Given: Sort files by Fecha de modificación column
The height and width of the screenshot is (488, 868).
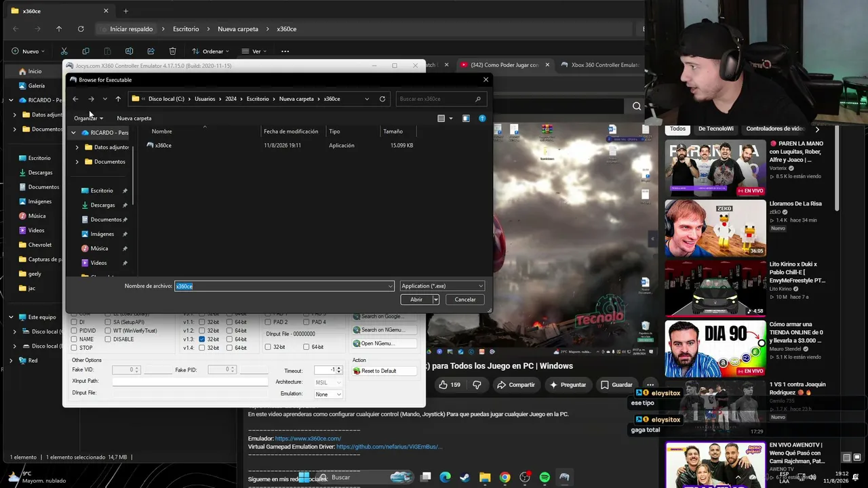Looking at the screenshot, I should [291, 131].
